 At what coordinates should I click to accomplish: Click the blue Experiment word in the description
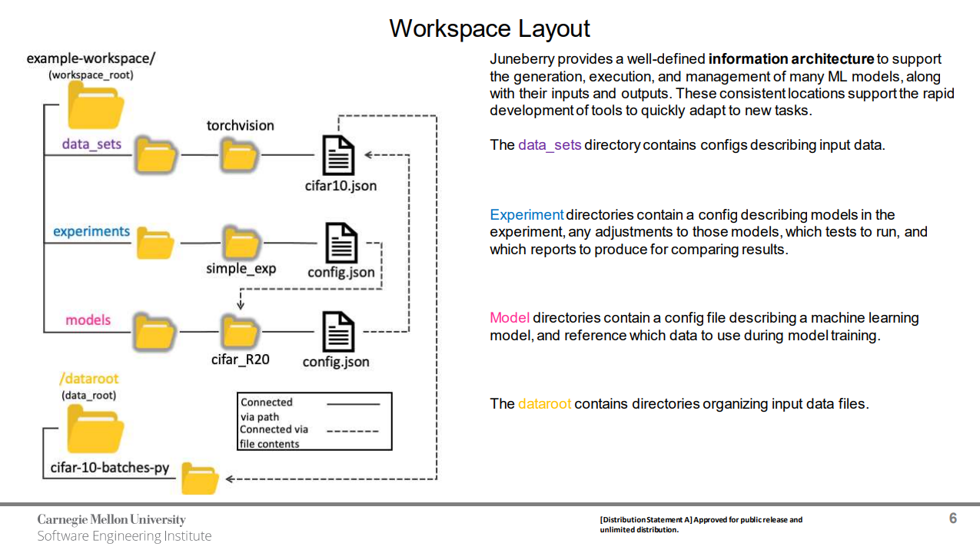527,214
